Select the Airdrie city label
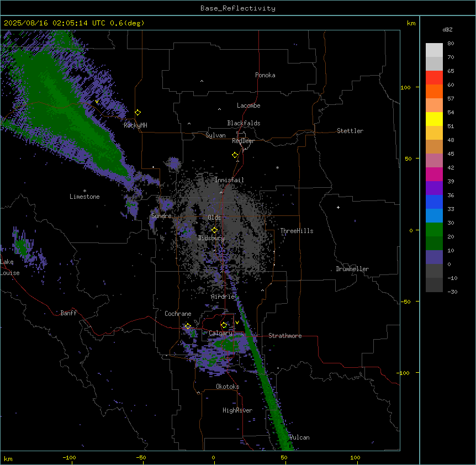The image size is (476, 465). pos(223,297)
